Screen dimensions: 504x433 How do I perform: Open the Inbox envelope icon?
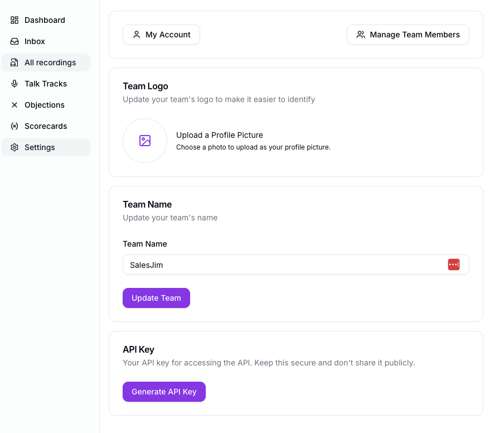[x=14, y=41]
